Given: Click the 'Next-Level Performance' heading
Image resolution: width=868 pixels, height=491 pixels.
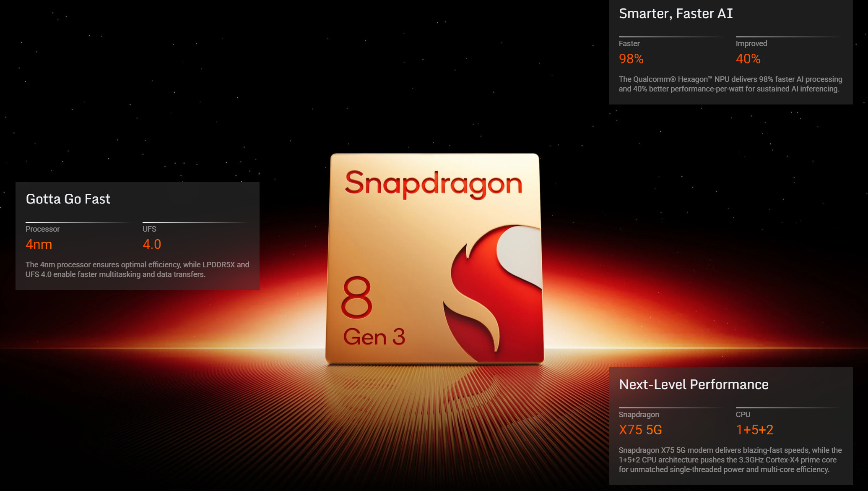Looking at the screenshot, I should [694, 384].
